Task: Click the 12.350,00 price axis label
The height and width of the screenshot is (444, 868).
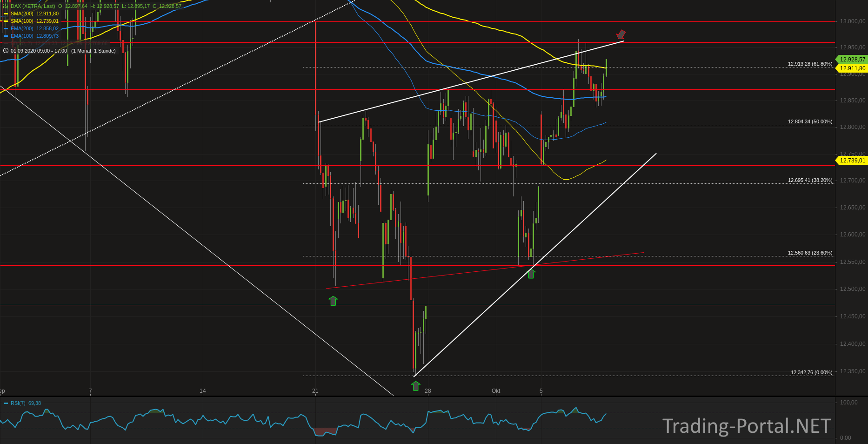Action: pos(853,371)
